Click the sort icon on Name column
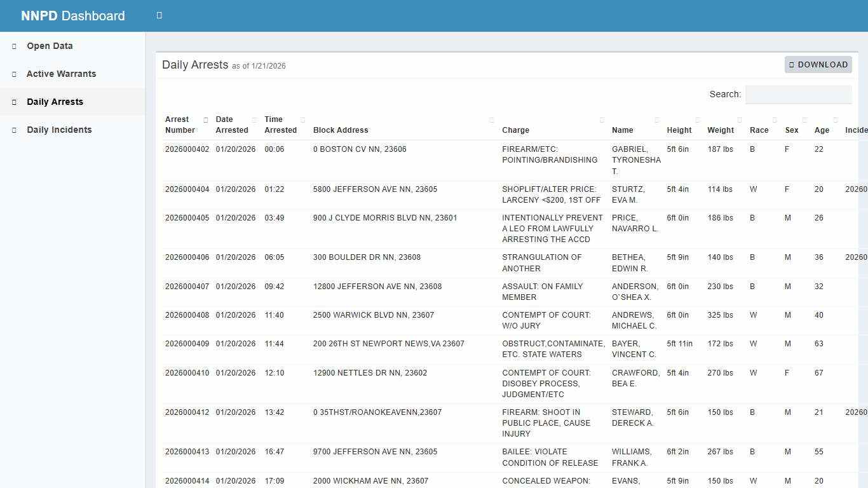The image size is (868, 488). pyautogui.click(x=658, y=119)
